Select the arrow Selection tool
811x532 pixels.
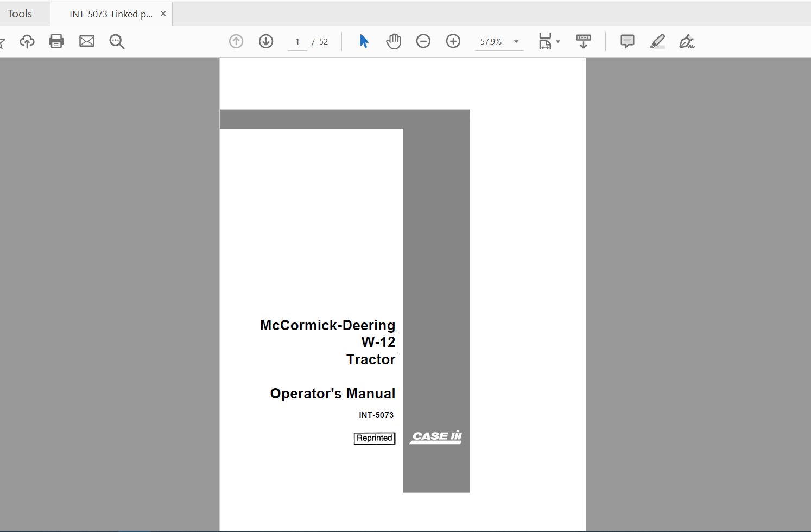364,41
